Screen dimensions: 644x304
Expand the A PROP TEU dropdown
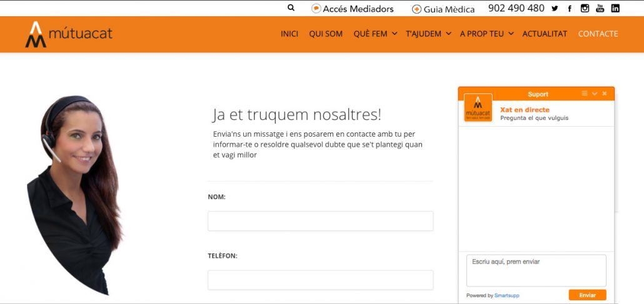click(486, 34)
